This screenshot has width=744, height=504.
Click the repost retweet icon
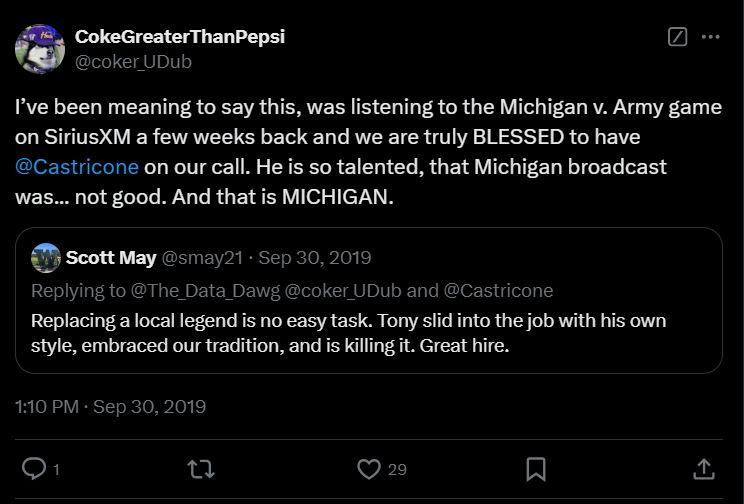point(201,468)
